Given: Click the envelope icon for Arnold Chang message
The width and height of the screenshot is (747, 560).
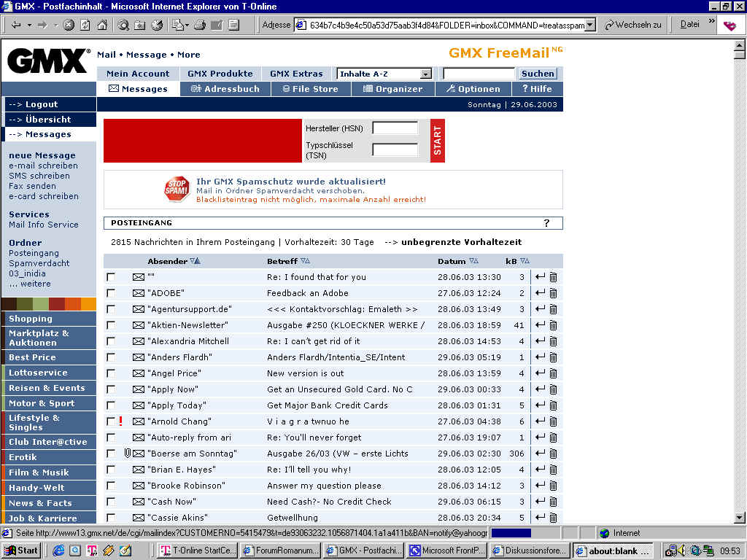Looking at the screenshot, I should pyautogui.click(x=138, y=421).
